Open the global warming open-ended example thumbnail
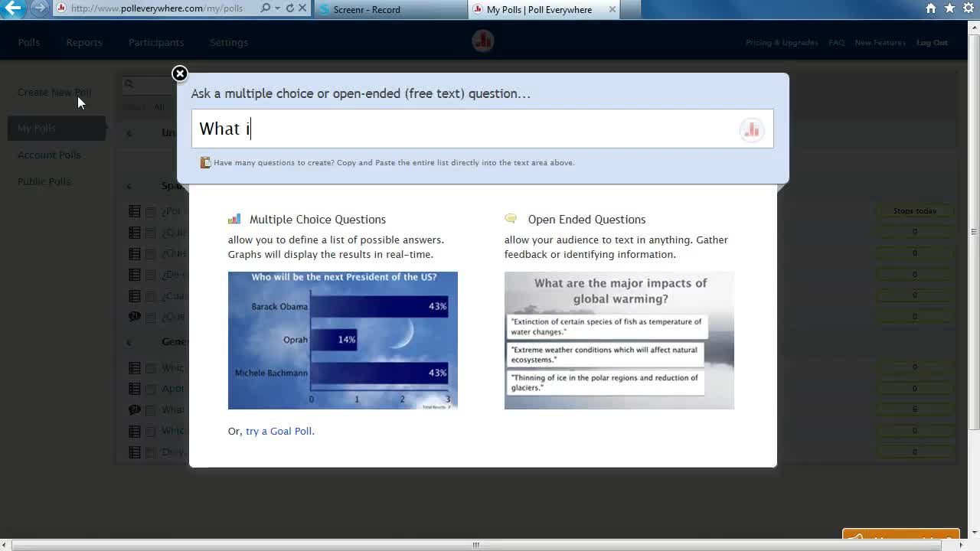Screen dimensions: 980x551 point(619,341)
